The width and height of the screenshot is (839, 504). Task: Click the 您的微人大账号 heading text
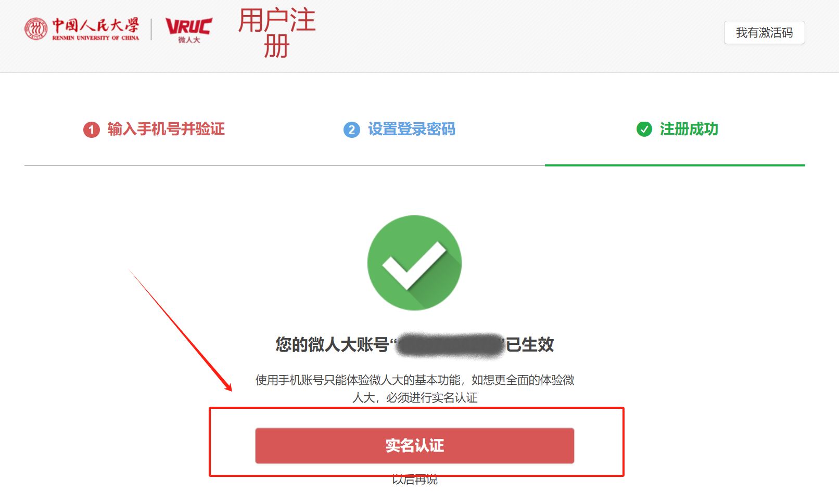coord(333,344)
